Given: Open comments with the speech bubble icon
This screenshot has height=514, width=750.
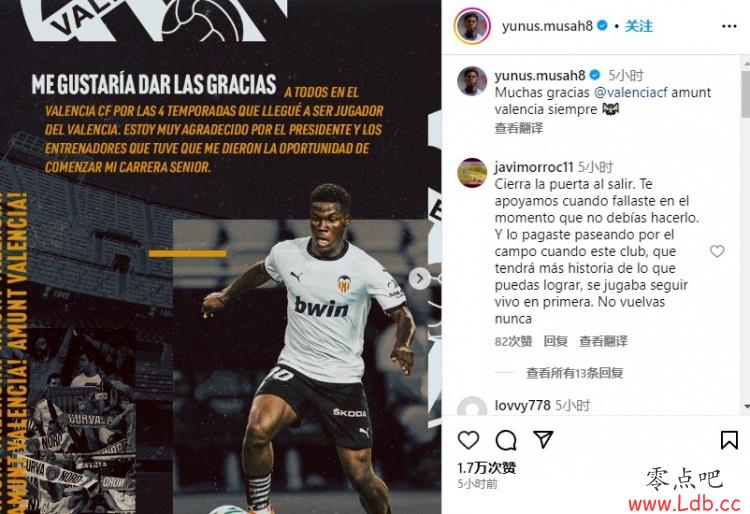Looking at the screenshot, I should click(506, 440).
